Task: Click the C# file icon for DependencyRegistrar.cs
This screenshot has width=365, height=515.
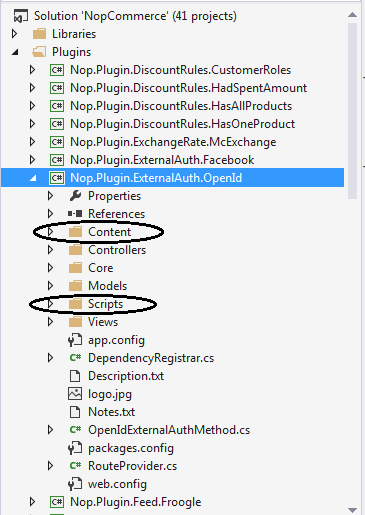Action: coord(75,358)
